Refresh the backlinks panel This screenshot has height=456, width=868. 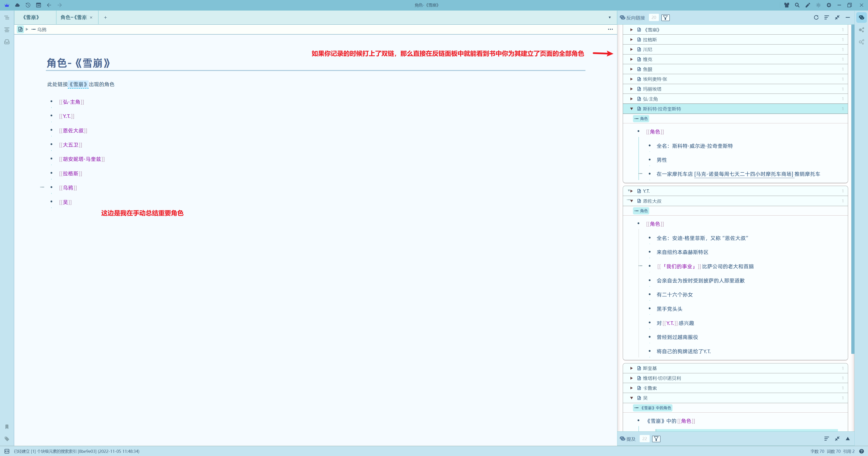pyautogui.click(x=816, y=18)
